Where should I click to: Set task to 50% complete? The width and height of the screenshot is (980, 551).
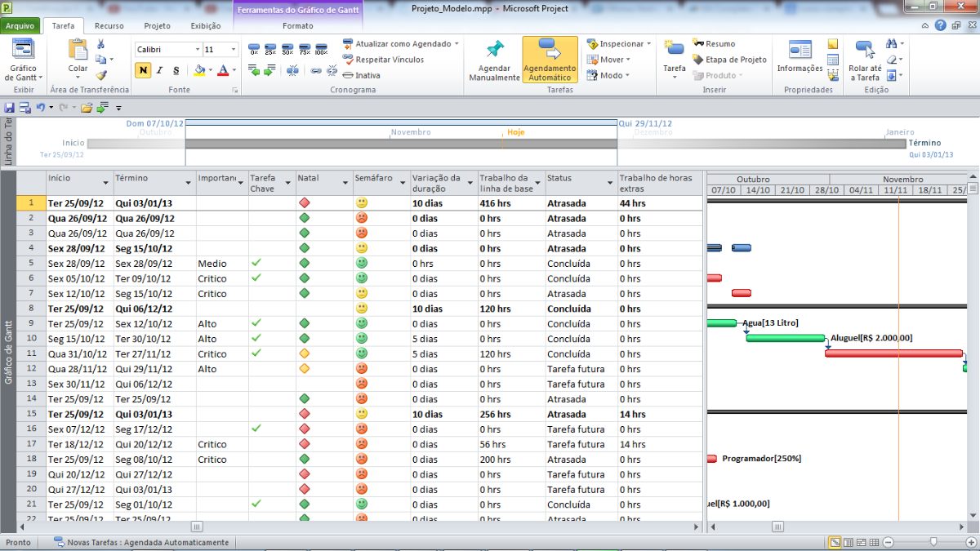click(x=287, y=49)
